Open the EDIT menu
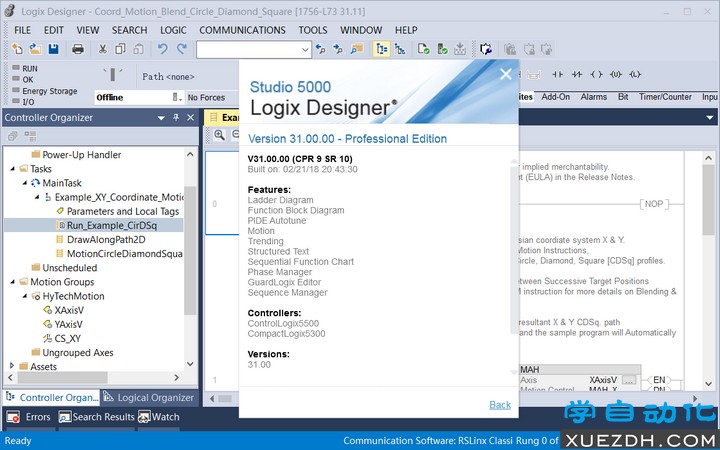 [54, 30]
